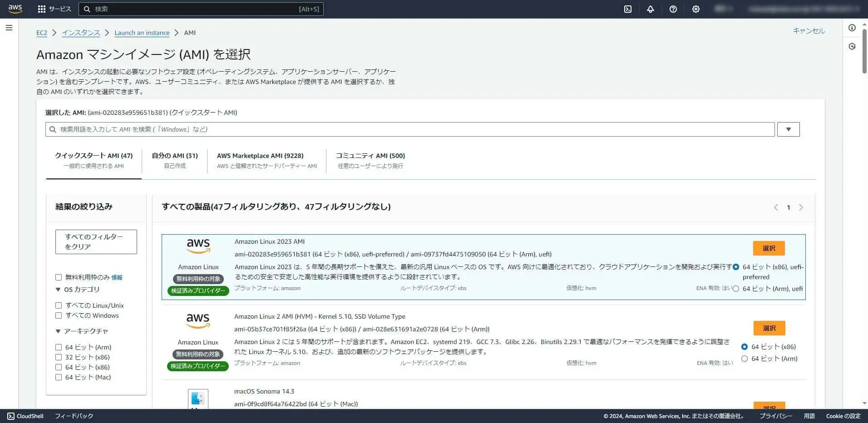Image resolution: width=868 pixels, height=423 pixels.
Task: Open プライバシー link in footer
Action: click(776, 416)
